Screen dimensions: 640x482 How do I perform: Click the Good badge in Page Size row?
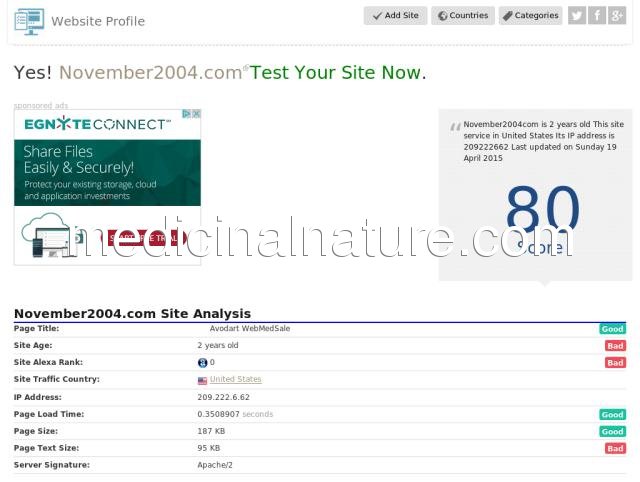pos(612,431)
